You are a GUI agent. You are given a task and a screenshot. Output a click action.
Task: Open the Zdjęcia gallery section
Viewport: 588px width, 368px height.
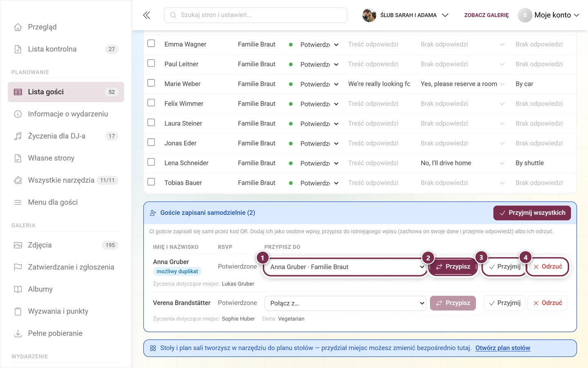tap(66, 245)
